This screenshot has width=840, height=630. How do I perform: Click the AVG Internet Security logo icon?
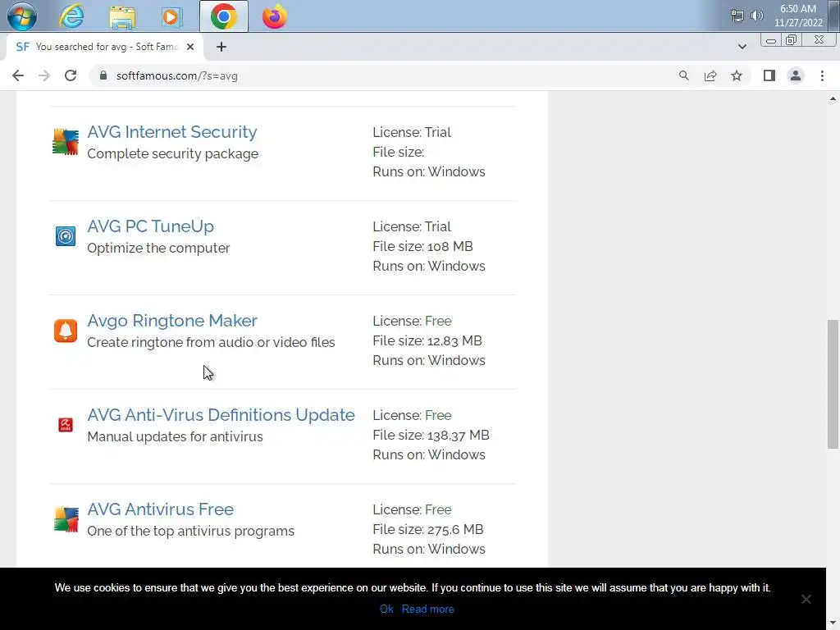66,142
